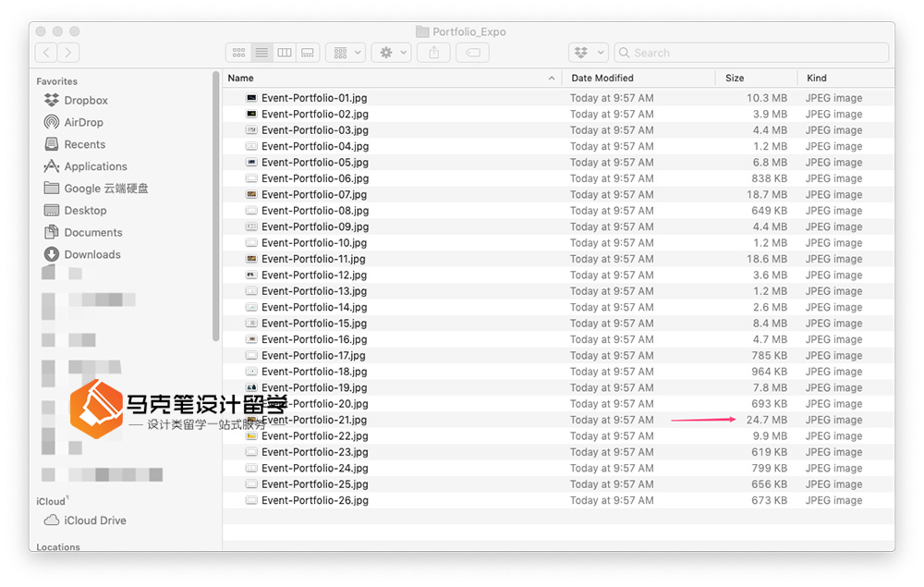Click the Share toolbar button

pyautogui.click(x=433, y=53)
